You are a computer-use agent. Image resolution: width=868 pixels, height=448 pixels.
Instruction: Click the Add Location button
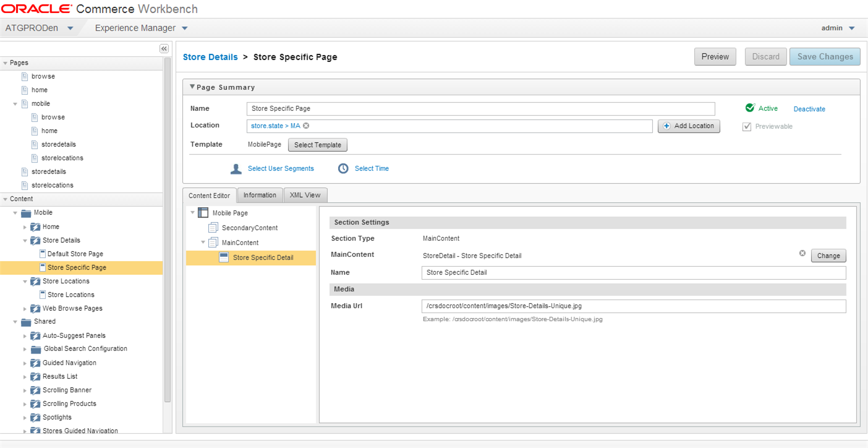[x=689, y=126]
